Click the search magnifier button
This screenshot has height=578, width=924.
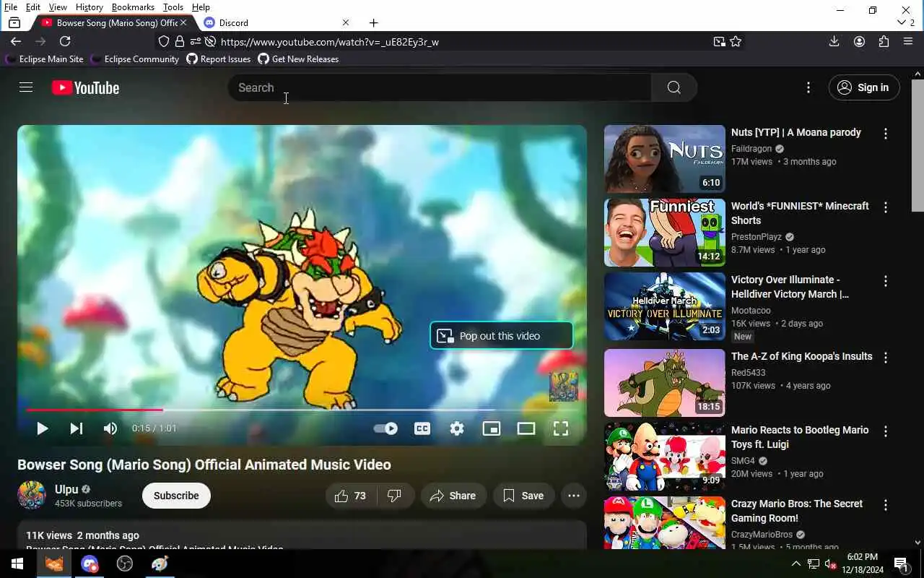click(674, 87)
